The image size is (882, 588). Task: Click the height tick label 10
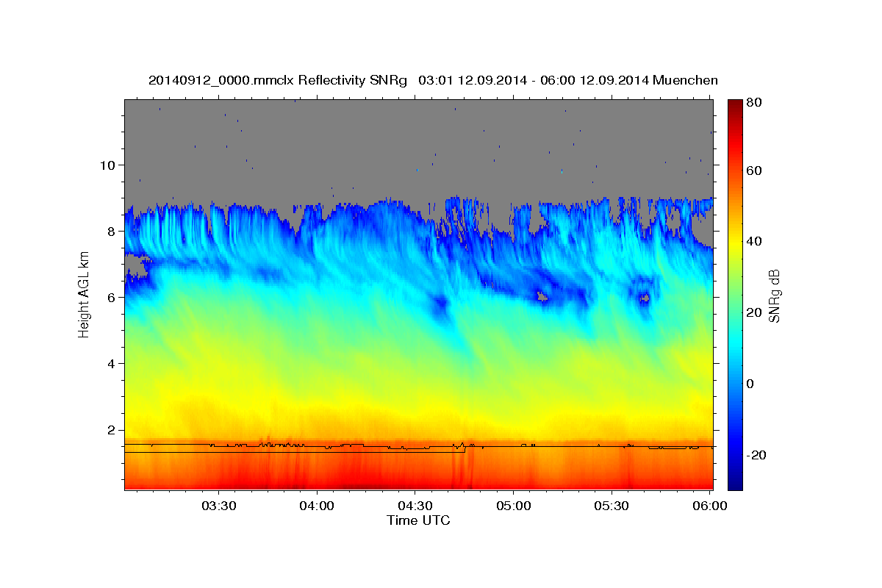[x=109, y=165]
